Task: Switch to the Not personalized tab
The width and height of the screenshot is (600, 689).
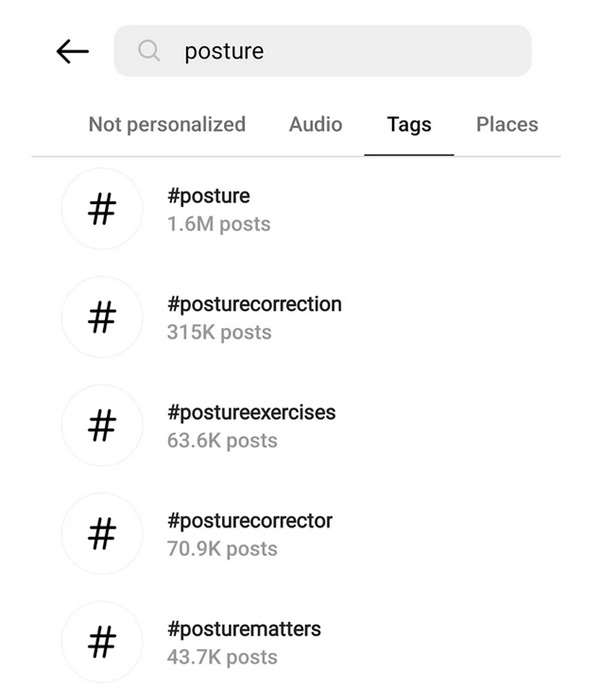Action: point(167,125)
